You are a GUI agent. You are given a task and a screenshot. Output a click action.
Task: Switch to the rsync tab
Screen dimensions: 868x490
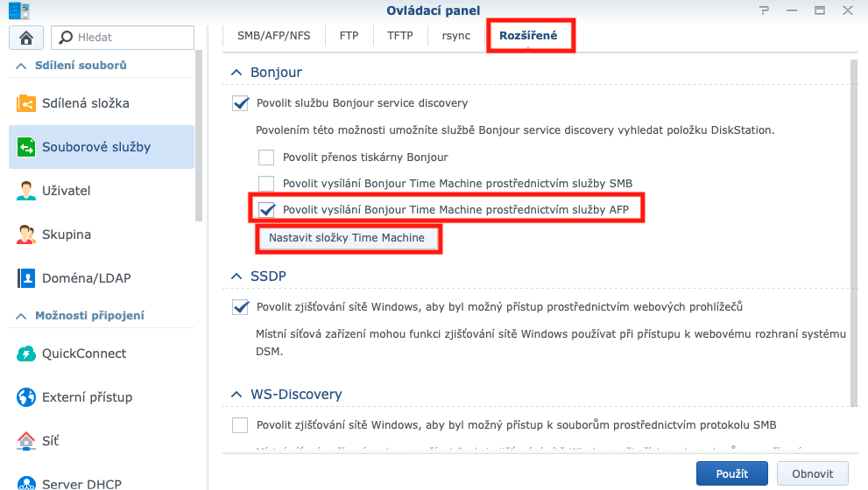pyautogui.click(x=455, y=37)
